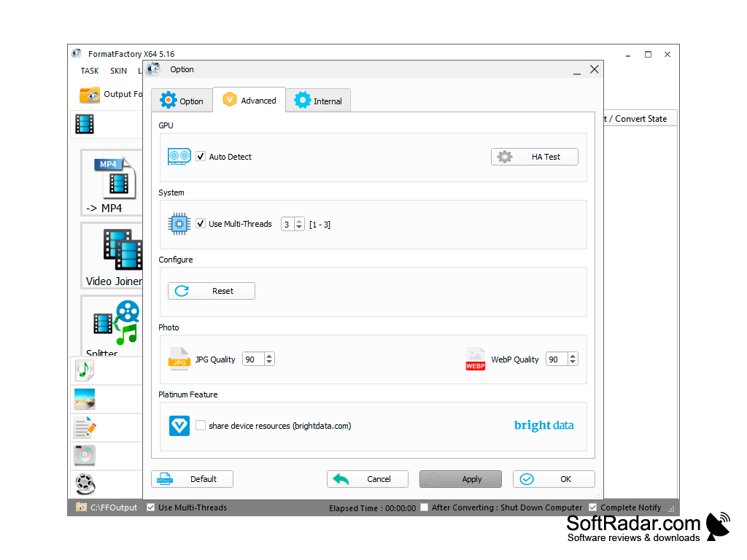Screen dimensions: 747x560
Task: Apply the option changes
Action: [461, 479]
